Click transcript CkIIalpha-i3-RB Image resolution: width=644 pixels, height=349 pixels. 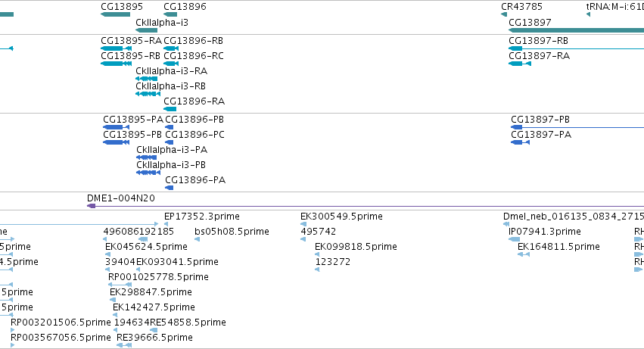pyautogui.click(x=170, y=86)
